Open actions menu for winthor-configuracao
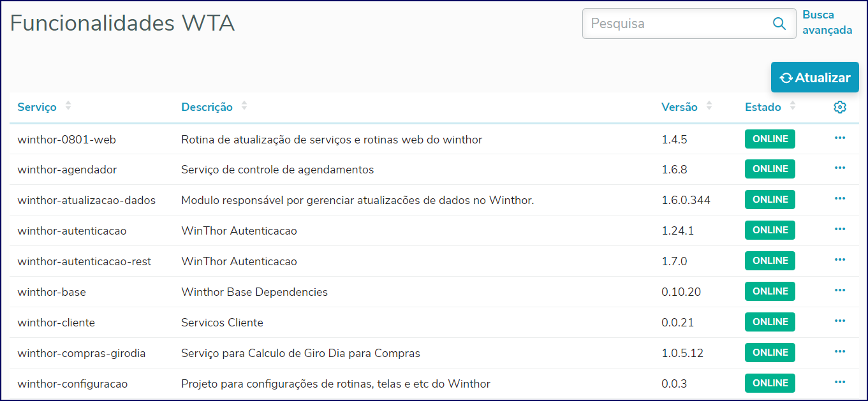The width and height of the screenshot is (868, 401). [x=839, y=383]
